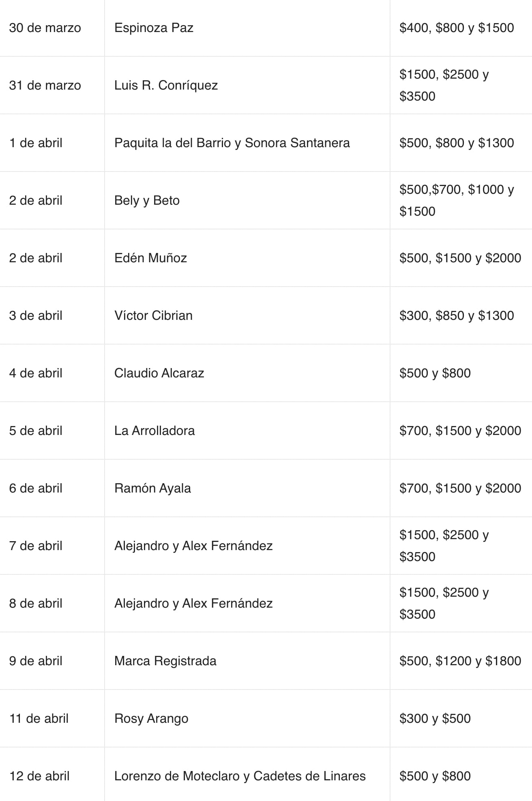Select the "$300, $850 y $1300" prices
The image size is (532, 801).
[x=457, y=315]
